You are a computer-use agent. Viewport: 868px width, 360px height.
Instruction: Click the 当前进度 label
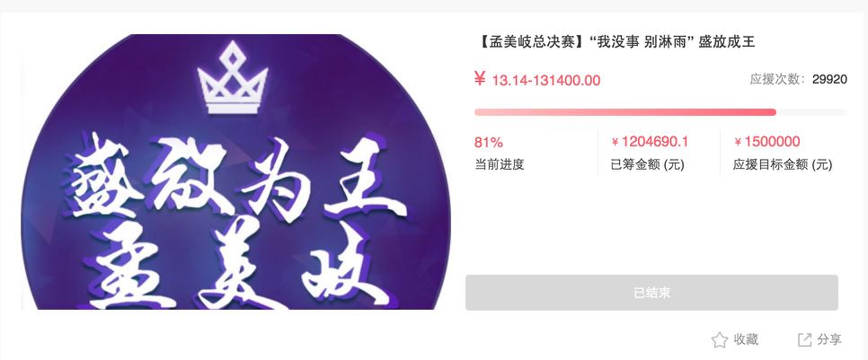pyautogui.click(x=500, y=164)
